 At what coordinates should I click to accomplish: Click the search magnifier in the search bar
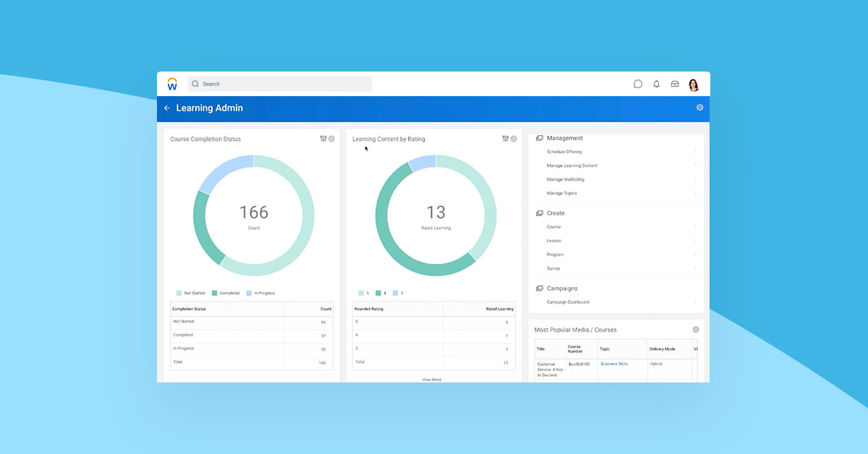click(195, 84)
